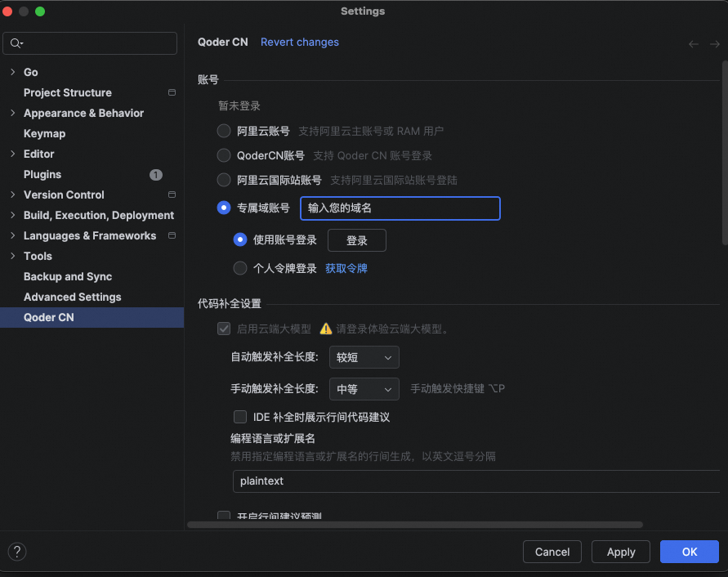
Task: Click the 暂未登录 status text
Action: 239,106
